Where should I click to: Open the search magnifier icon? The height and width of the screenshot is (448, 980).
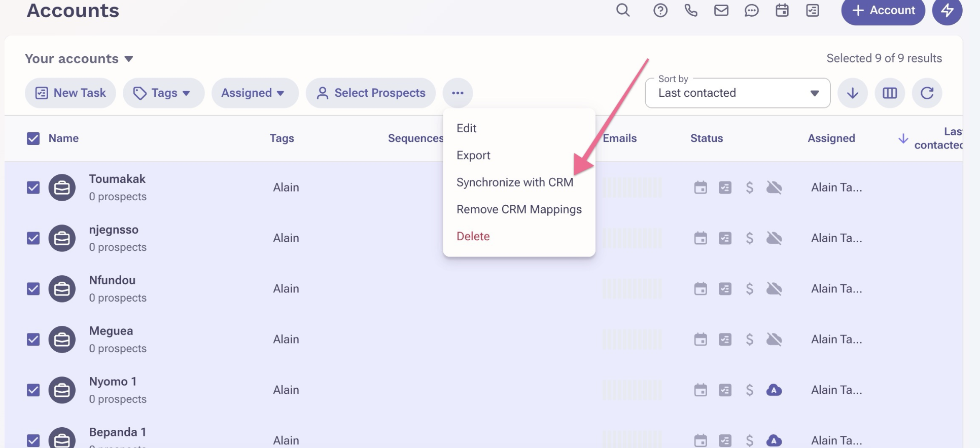[x=623, y=10]
